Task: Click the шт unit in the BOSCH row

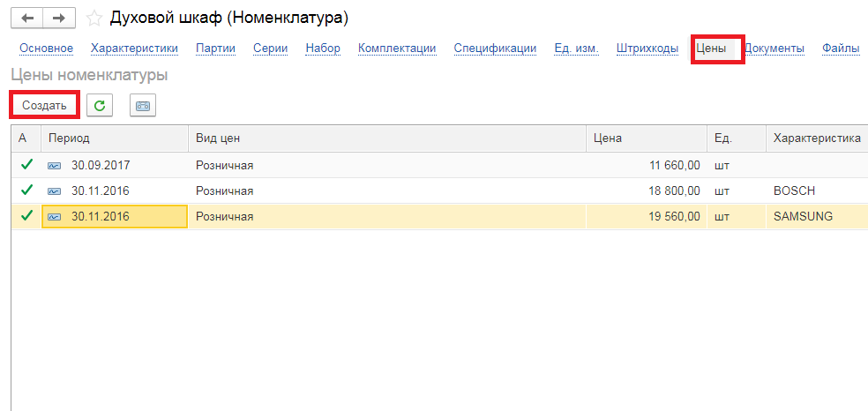Action: [x=722, y=191]
